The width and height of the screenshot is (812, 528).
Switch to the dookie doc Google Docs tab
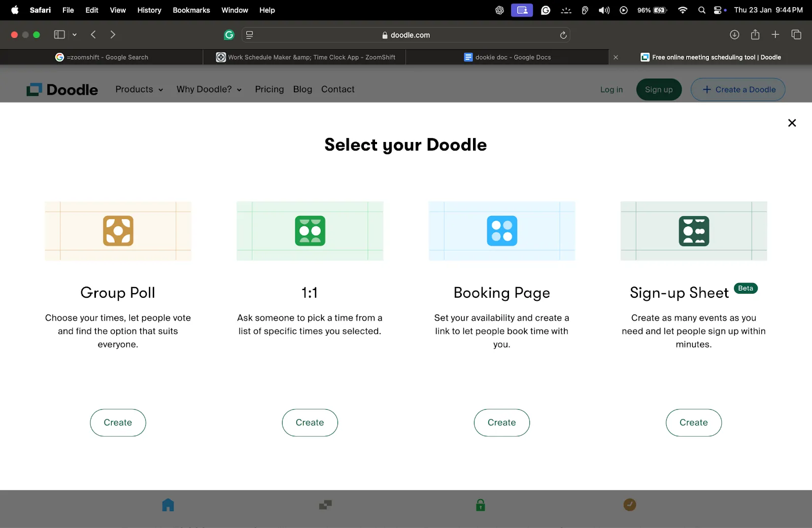click(507, 57)
